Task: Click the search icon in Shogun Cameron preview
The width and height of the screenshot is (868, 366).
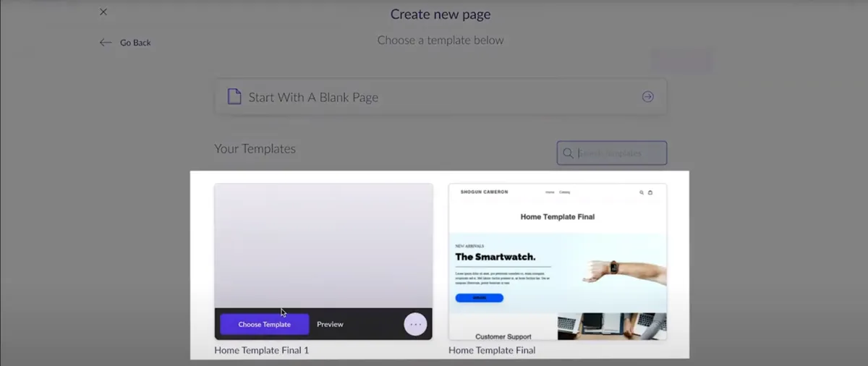Action: 641,192
